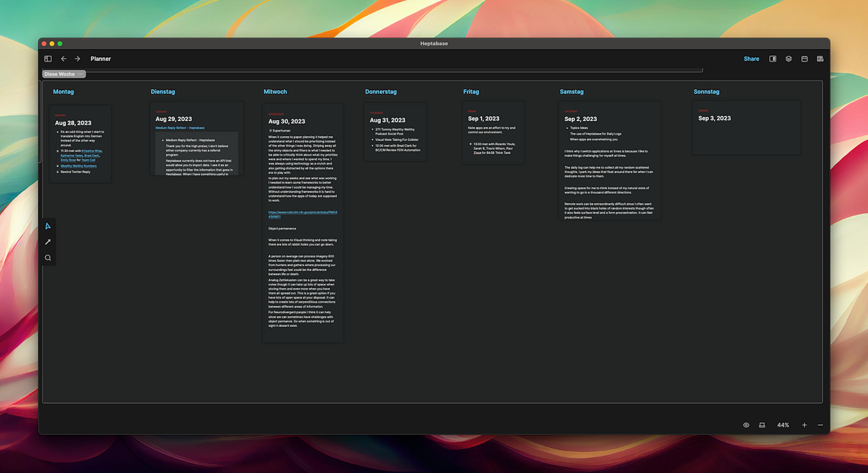Go forward with the right arrow
868x473 pixels.
point(78,59)
